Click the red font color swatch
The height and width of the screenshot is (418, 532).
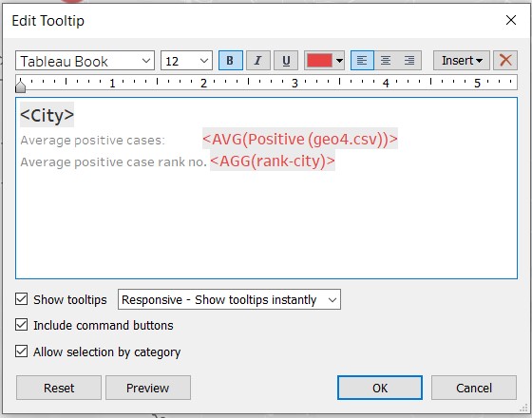[x=319, y=61]
